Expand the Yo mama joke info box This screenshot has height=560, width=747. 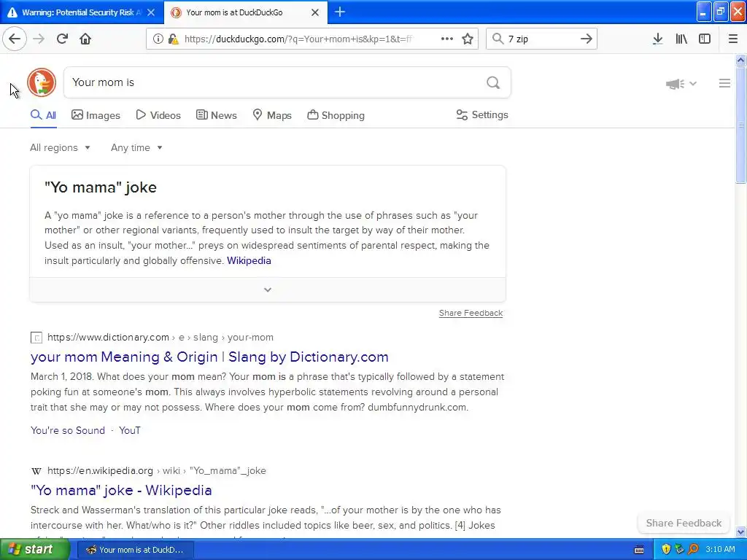[268, 289]
